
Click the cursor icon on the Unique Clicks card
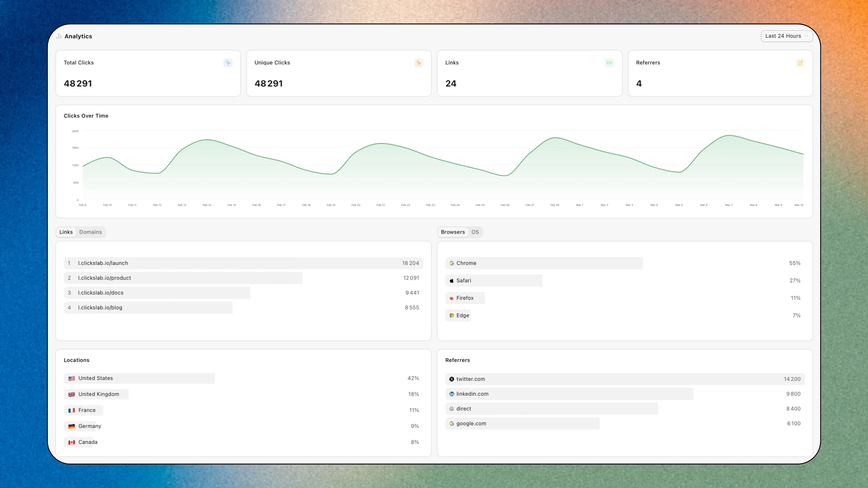(x=419, y=63)
